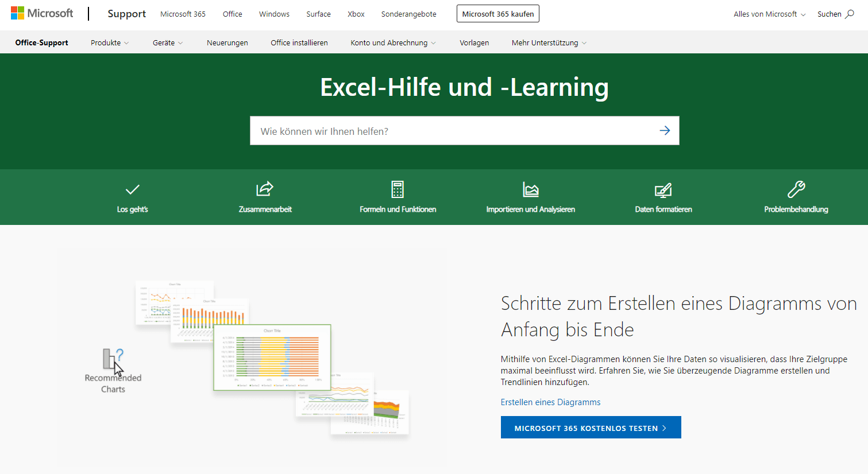Open Importieren und Analysieren label
Viewport: 868px width, 474px height.
pyautogui.click(x=531, y=209)
